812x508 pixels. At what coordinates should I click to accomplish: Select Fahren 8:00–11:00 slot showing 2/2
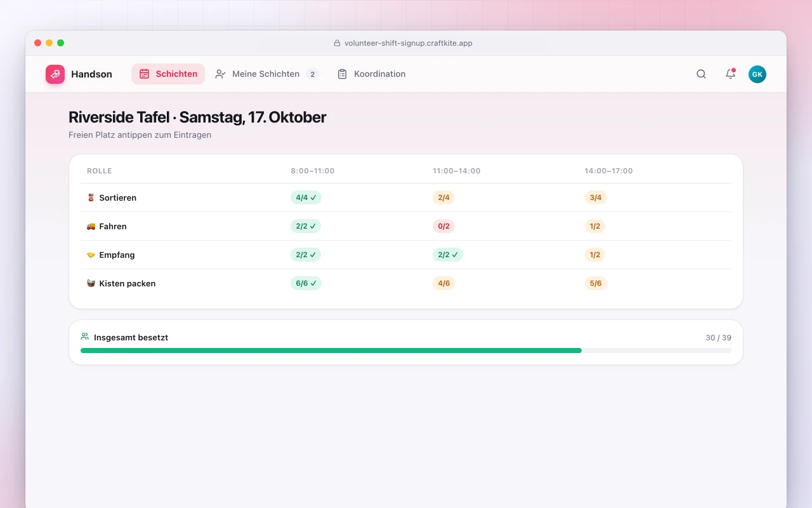(x=306, y=226)
